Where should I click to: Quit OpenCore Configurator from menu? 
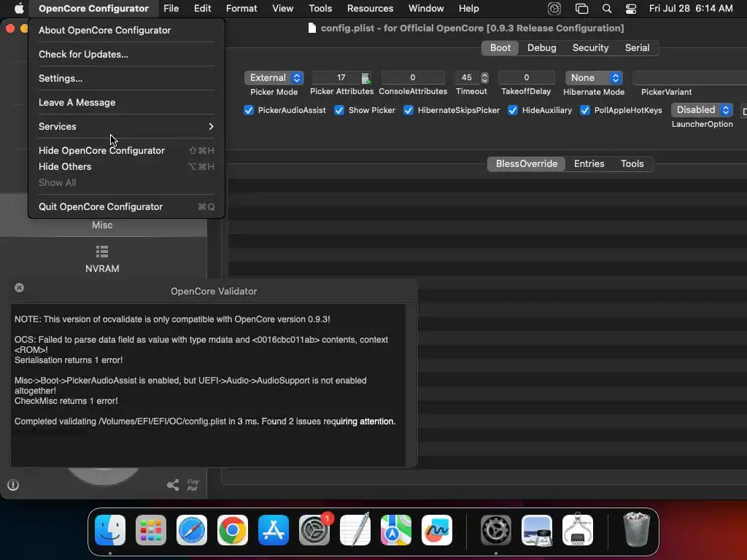126,206
